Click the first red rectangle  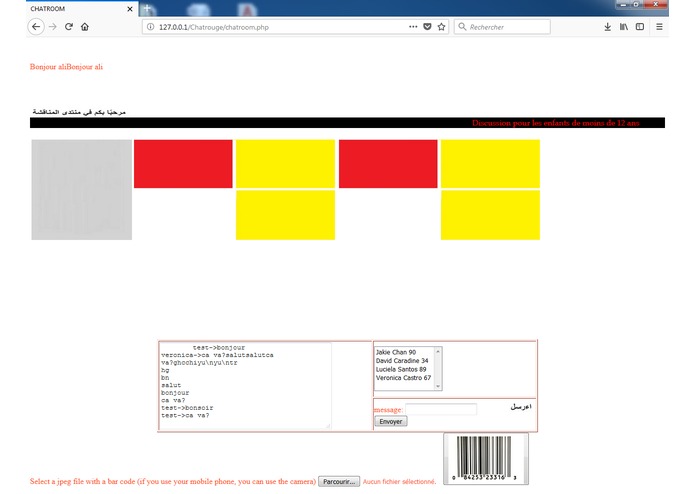pyautogui.click(x=183, y=164)
